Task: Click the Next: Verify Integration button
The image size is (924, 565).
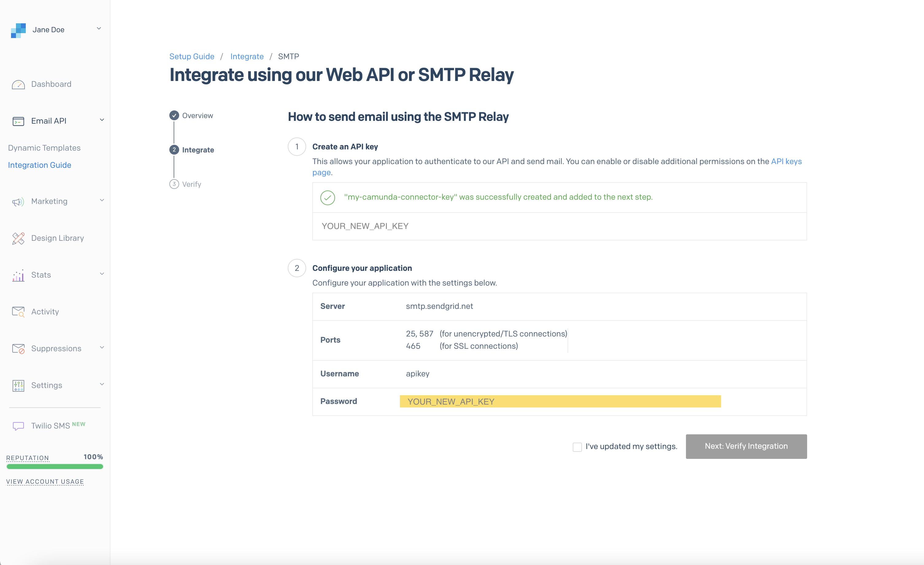Action: pyautogui.click(x=746, y=446)
